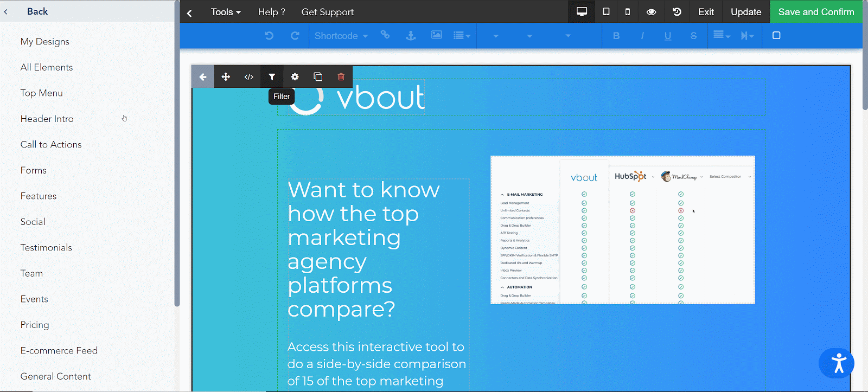This screenshot has height=392, width=868.
Task: Click the sidebar scrollbar
Action: pos(177,155)
